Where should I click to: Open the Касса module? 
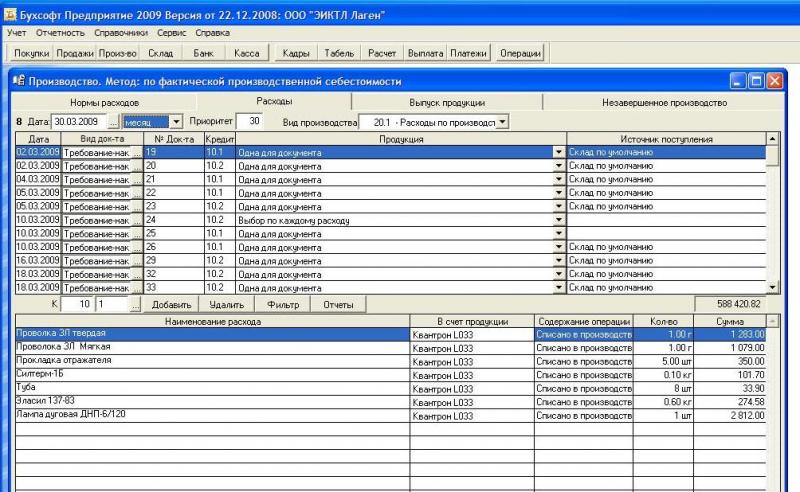(246, 53)
